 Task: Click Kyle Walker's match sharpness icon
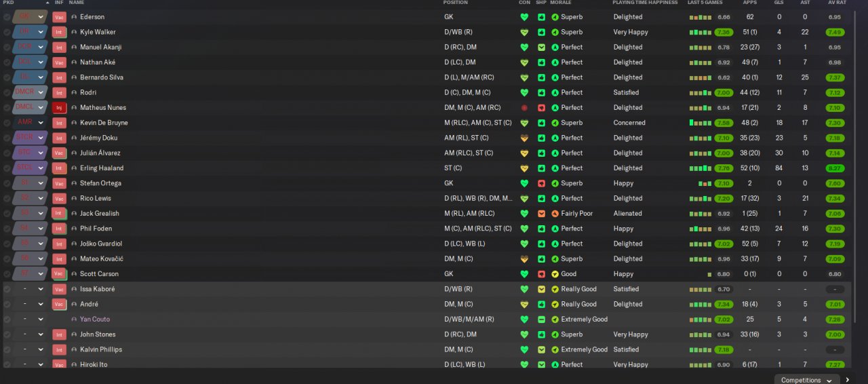point(541,32)
